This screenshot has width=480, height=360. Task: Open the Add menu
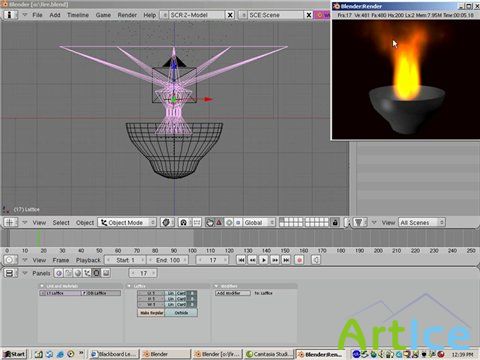[x=55, y=15]
